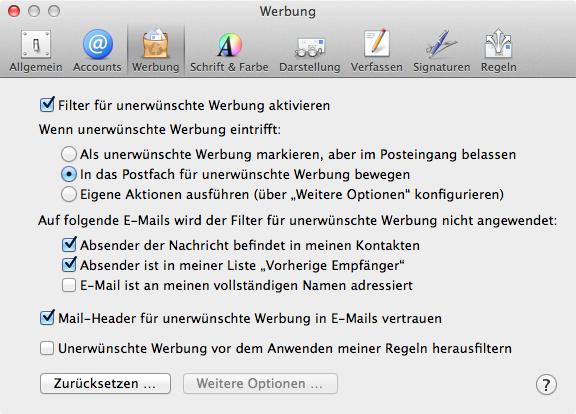The width and height of the screenshot is (576, 414).
Task: Uncheck Absender in meinen Kontakten
Action: coord(69,244)
